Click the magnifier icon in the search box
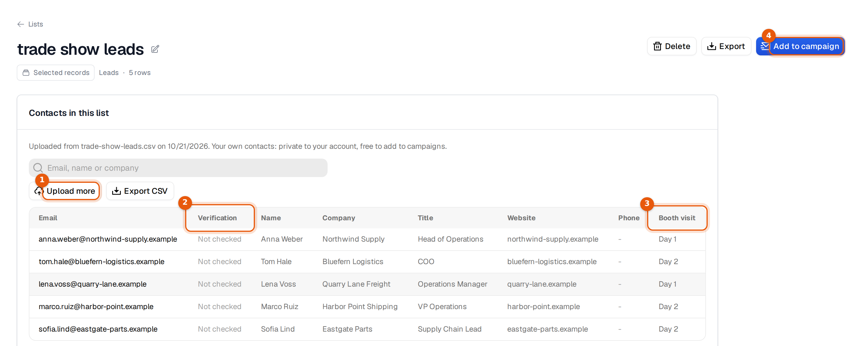This screenshot has width=868, height=346. pyautogui.click(x=38, y=168)
